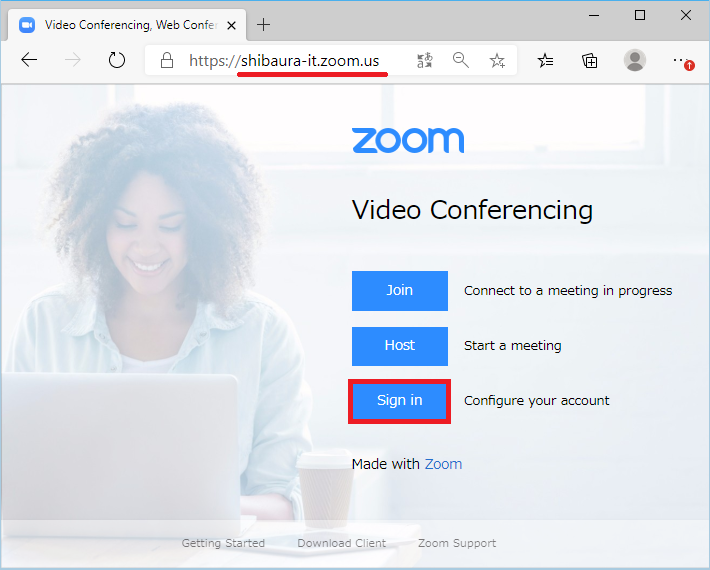Click the address bar URL field
This screenshot has width=710, height=570.
point(284,60)
